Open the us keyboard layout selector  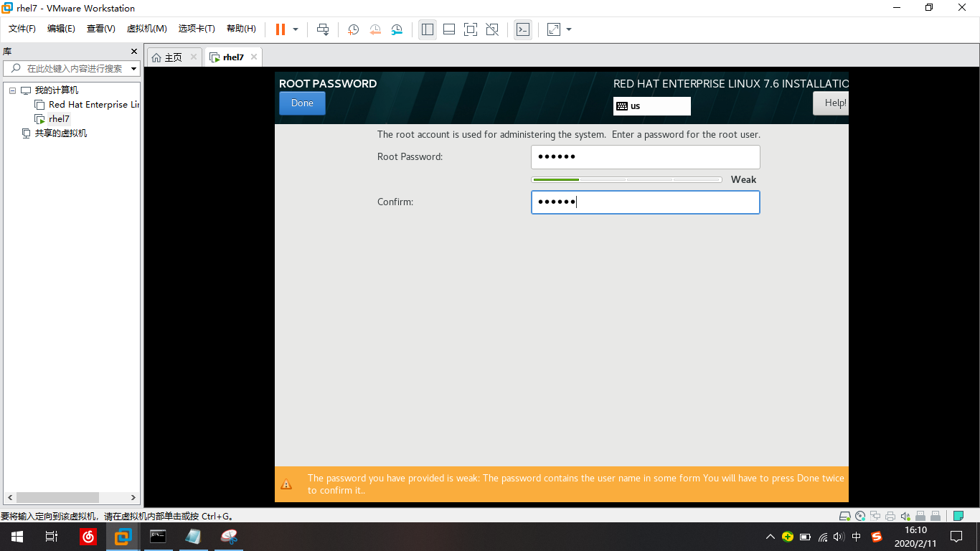[x=652, y=106]
